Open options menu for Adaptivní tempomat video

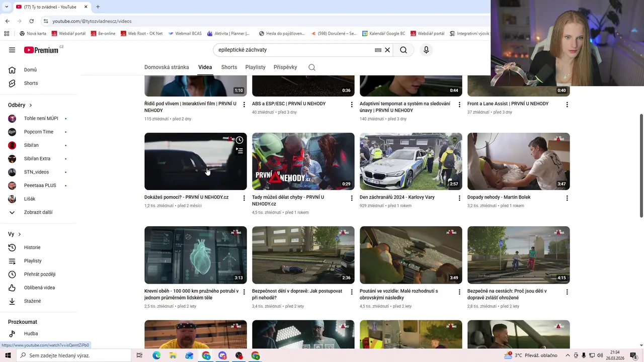point(459,105)
